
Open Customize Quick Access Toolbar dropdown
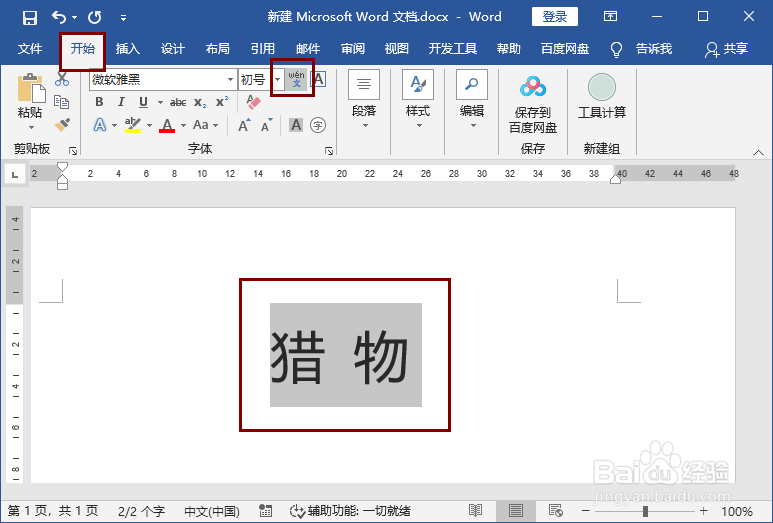[x=123, y=18]
